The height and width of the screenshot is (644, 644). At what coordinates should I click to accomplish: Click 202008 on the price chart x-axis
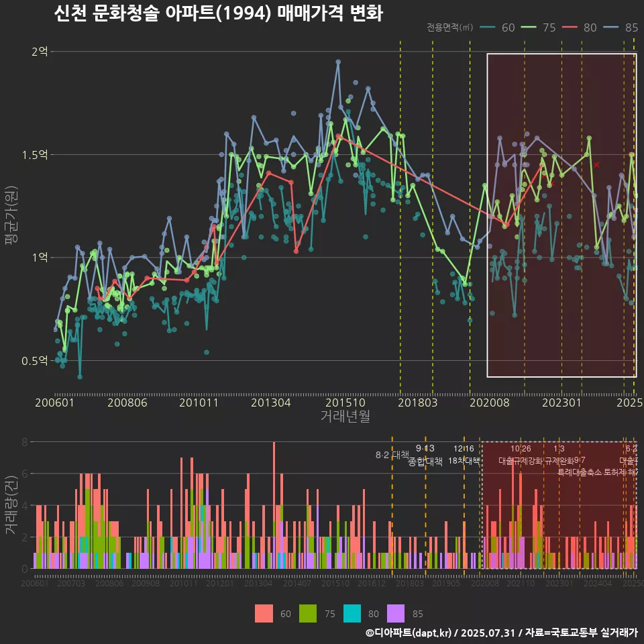tap(490, 402)
